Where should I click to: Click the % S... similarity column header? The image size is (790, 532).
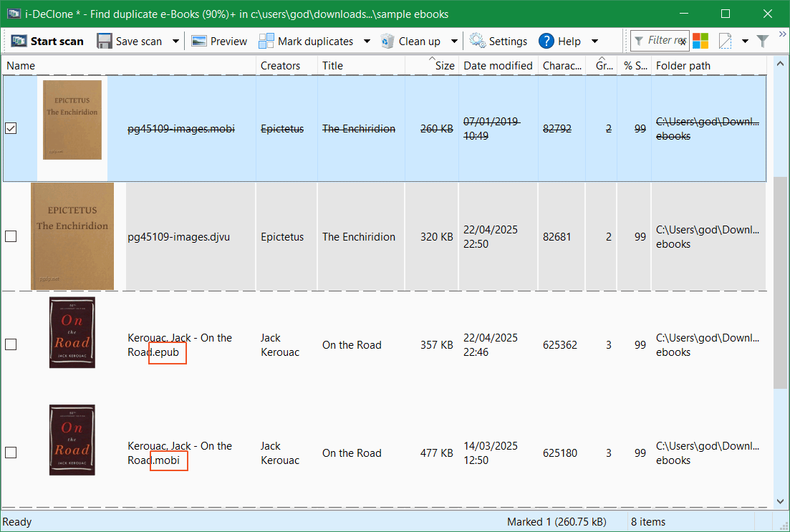635,65
